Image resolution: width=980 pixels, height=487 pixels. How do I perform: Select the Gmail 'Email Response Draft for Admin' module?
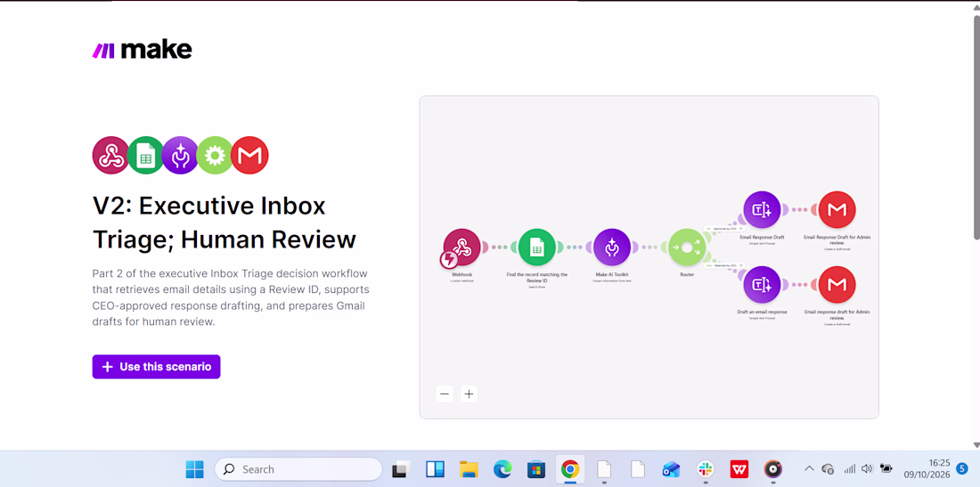click(x=837, y=210)
